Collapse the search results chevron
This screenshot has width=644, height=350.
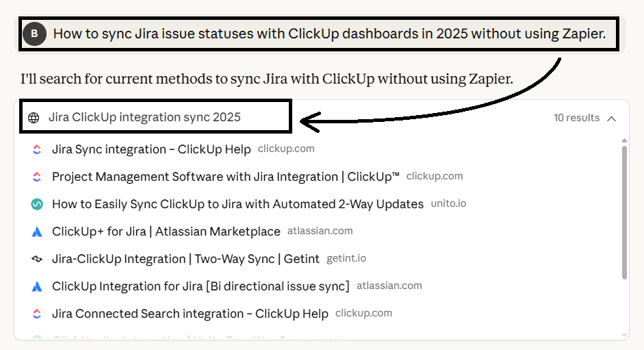(611, 118)
